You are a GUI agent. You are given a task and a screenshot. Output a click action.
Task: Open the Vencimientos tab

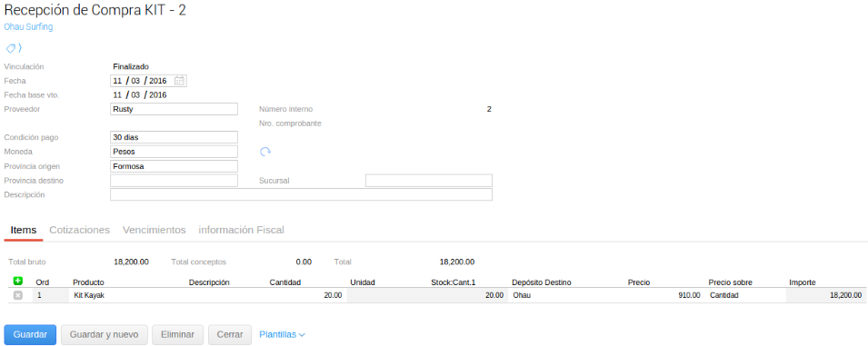tap(154, 230)
